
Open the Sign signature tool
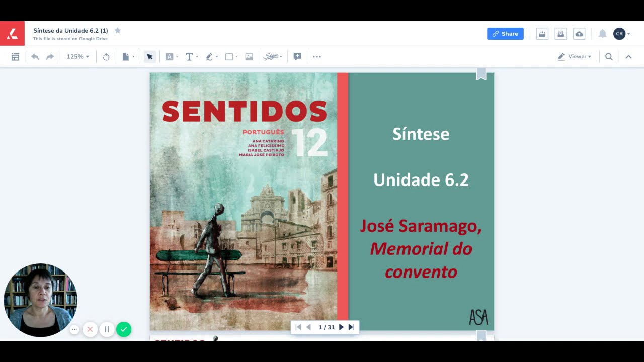click(x=273, y=57)
